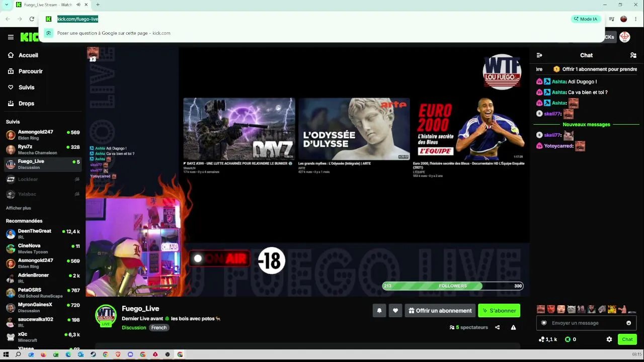644x362 pixels.
Task: Click the Discussion category link below title
Action: (x=134, y=328)
